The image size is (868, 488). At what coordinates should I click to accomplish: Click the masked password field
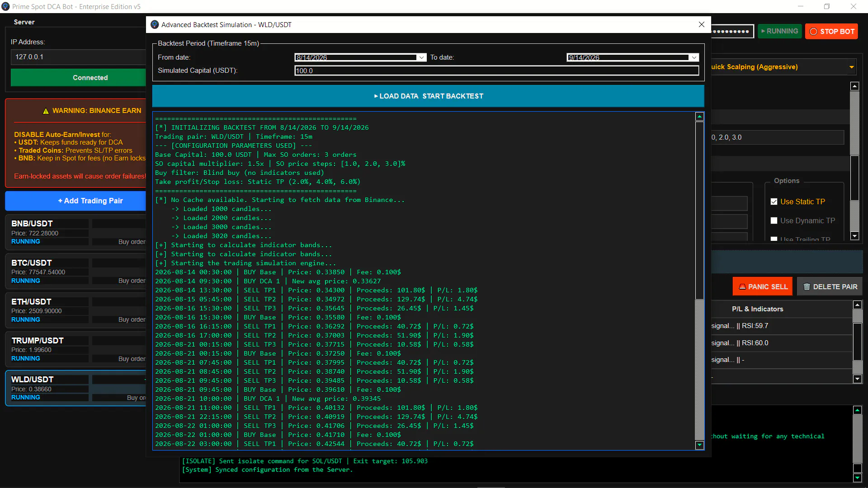[732, 31]
